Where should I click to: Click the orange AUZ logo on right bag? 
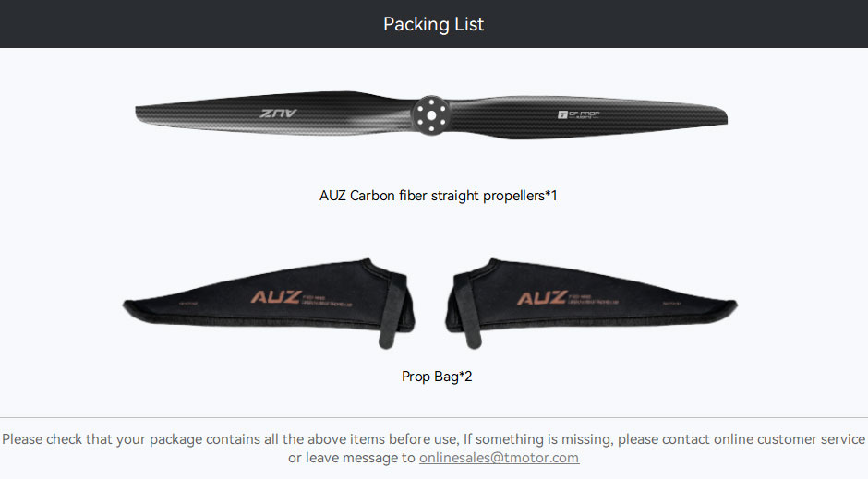[543, 298]
